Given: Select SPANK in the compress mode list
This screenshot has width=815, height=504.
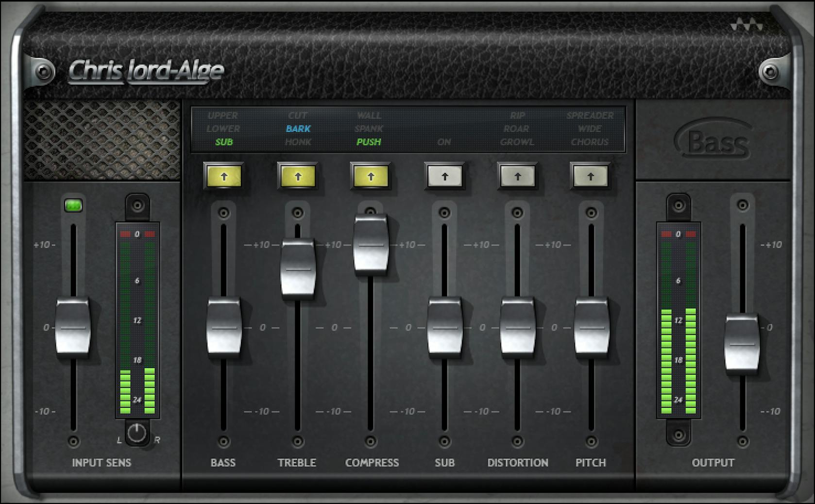Looking at the screenshot, I should coord(370,129).
